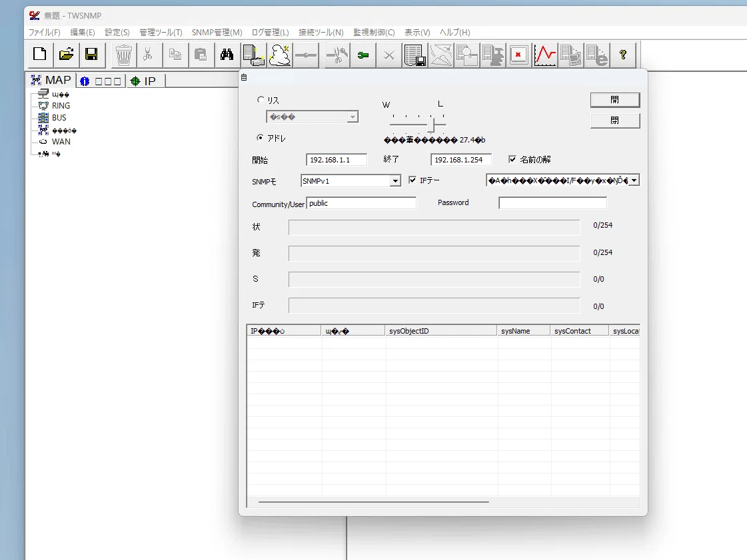The width and height of the screenshot is (747, 560).
Task: Click the green wrench toolbar icon
Action: (x=363, y=55)
